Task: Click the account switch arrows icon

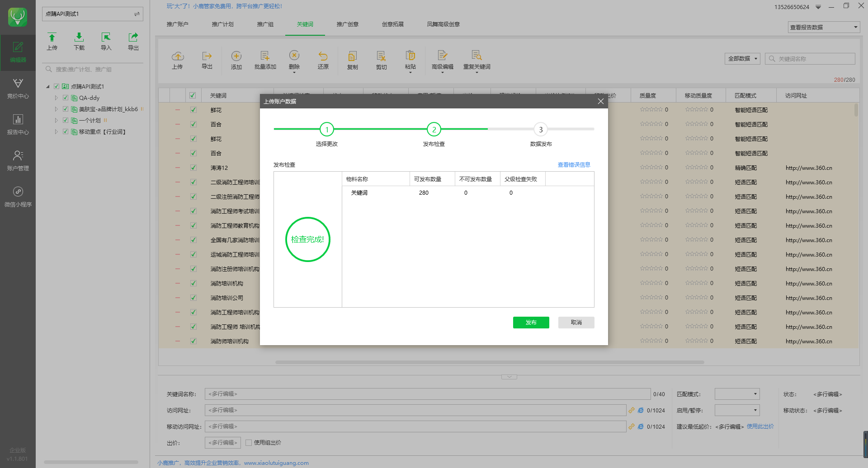Action: 137,14
